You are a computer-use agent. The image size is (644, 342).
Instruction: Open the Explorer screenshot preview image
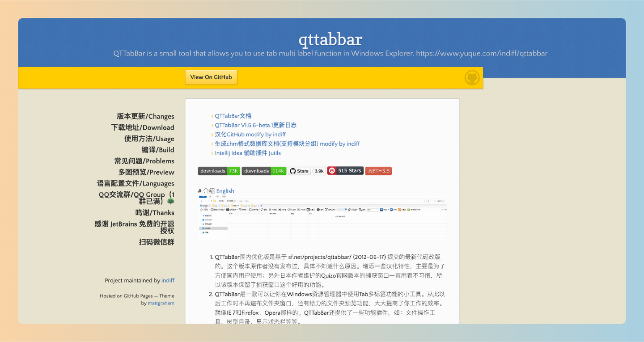[x=322, y=218]
